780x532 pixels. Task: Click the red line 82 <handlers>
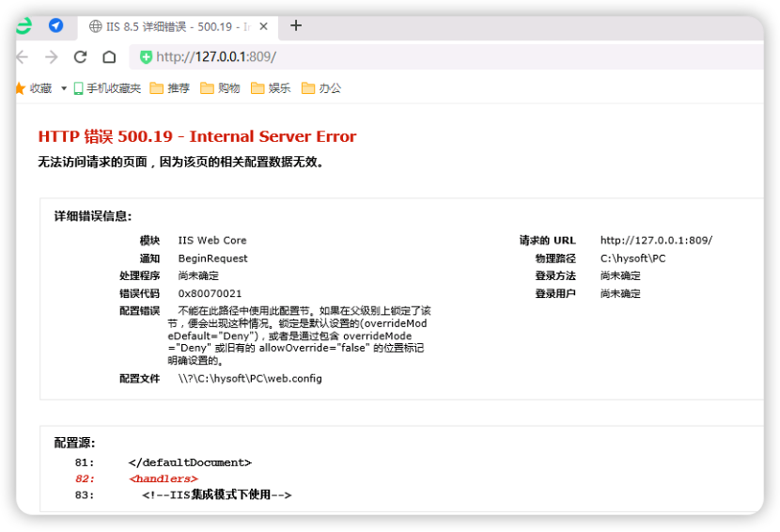pyautogui.click(x=164, y=478)
